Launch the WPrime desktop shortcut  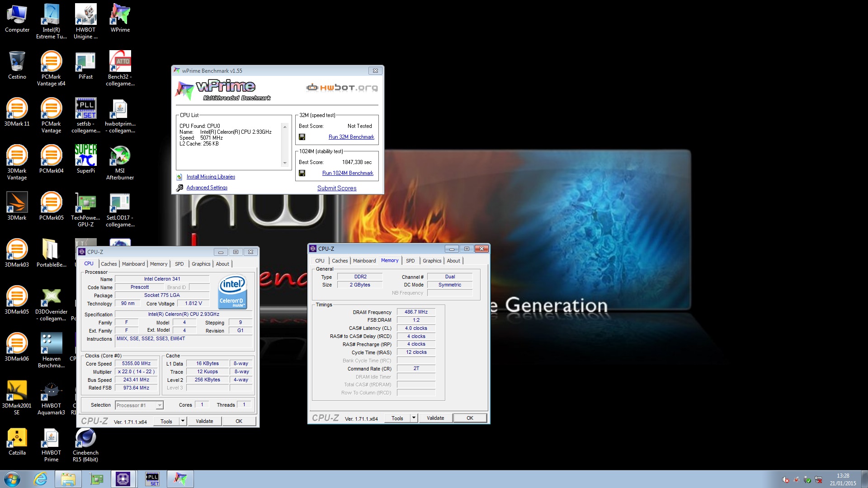tap(120, 18)
